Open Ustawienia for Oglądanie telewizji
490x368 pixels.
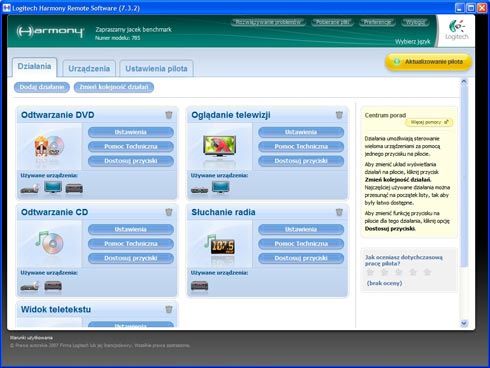301,132
